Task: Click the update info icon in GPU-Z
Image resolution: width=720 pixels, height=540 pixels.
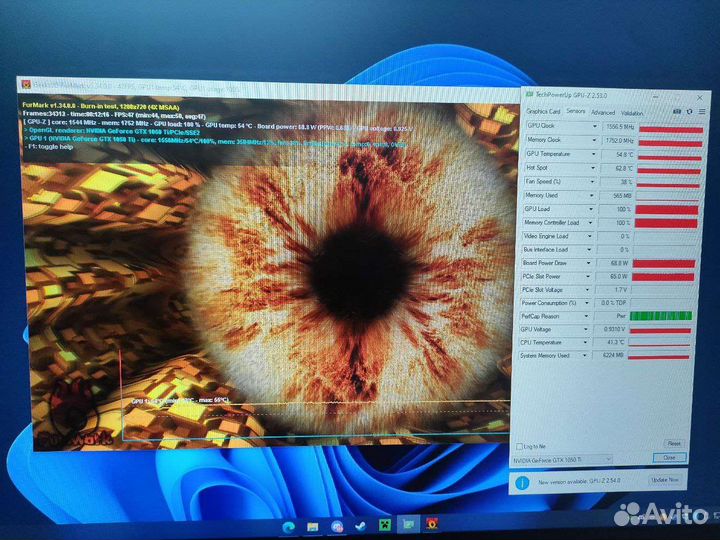Action: pos(523,483)
